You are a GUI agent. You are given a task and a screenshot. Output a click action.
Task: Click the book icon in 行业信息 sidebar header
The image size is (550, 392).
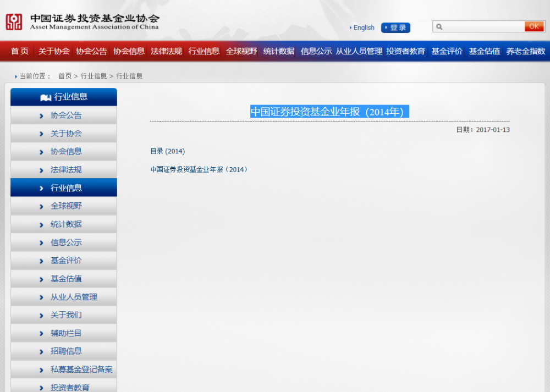click(x=46, y=97)
